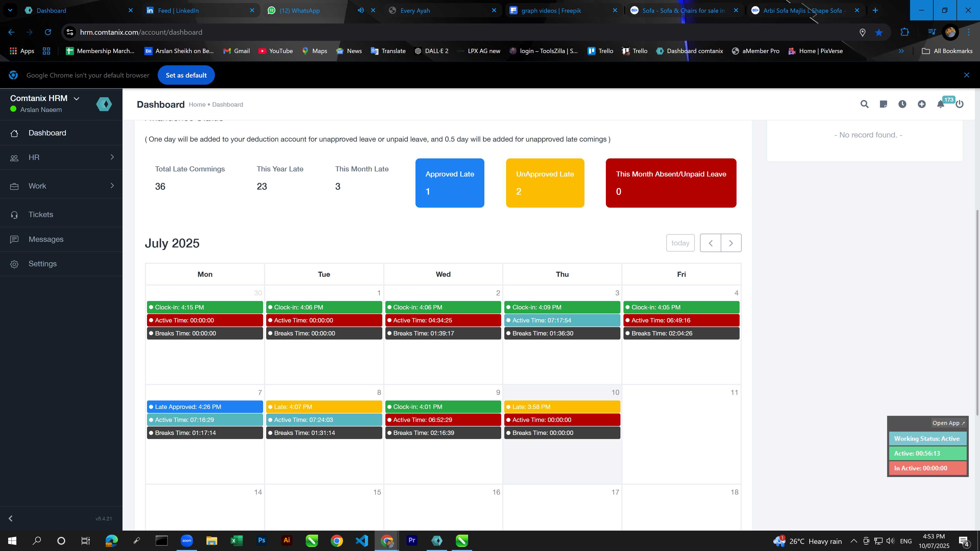Go to previous month in calendar
Viewport: 980px width, 551px height.
[710, 243]
